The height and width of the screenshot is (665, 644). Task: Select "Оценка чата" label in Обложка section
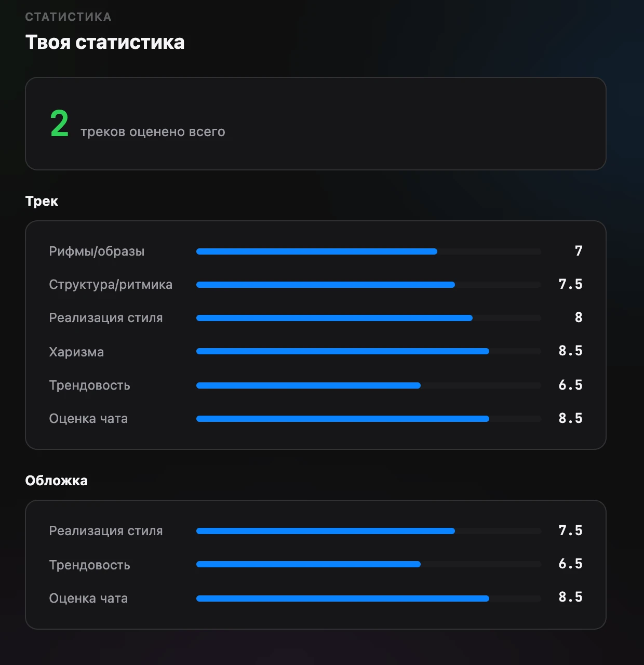[88, 598]
